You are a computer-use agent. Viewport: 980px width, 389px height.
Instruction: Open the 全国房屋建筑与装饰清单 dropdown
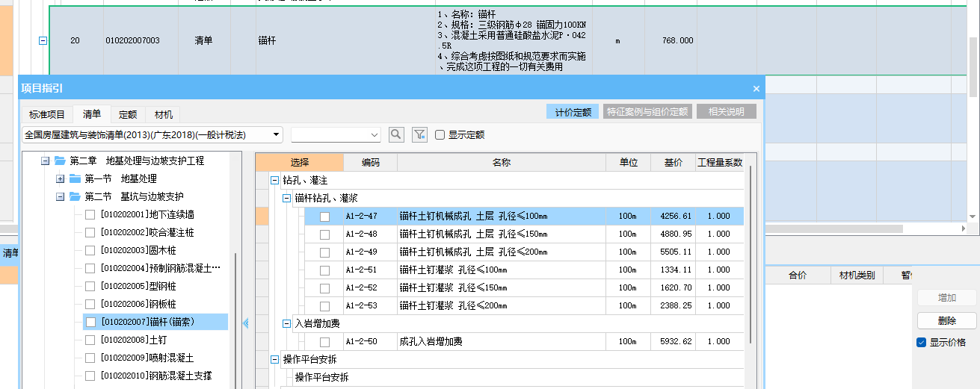[x=277, y=135]
